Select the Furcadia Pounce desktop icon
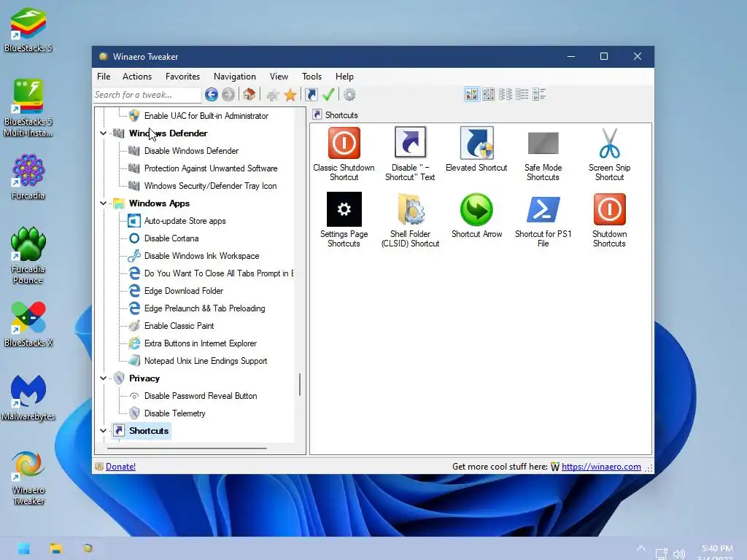 [28, 256]
